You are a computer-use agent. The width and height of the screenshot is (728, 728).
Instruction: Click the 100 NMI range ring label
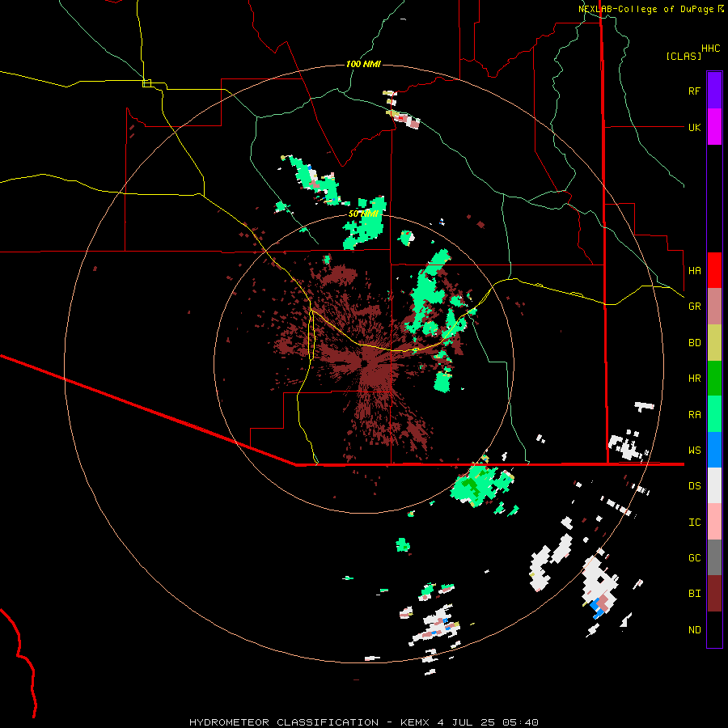point(363,64)
